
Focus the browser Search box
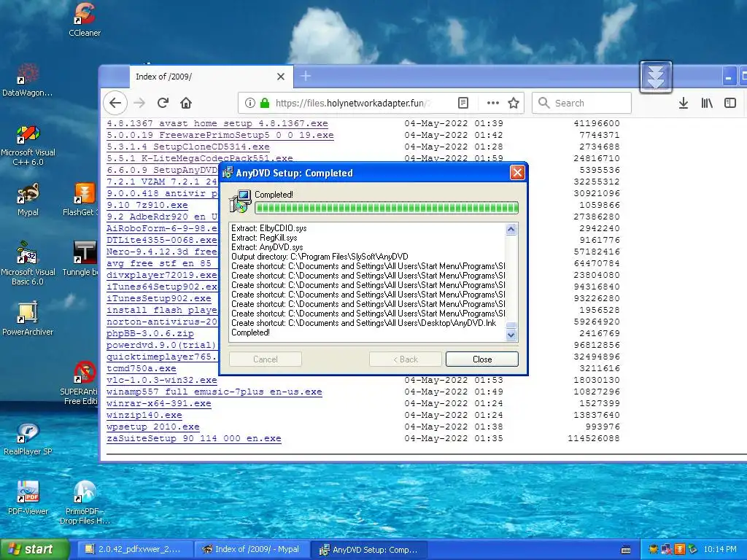(x=581, y=103)
